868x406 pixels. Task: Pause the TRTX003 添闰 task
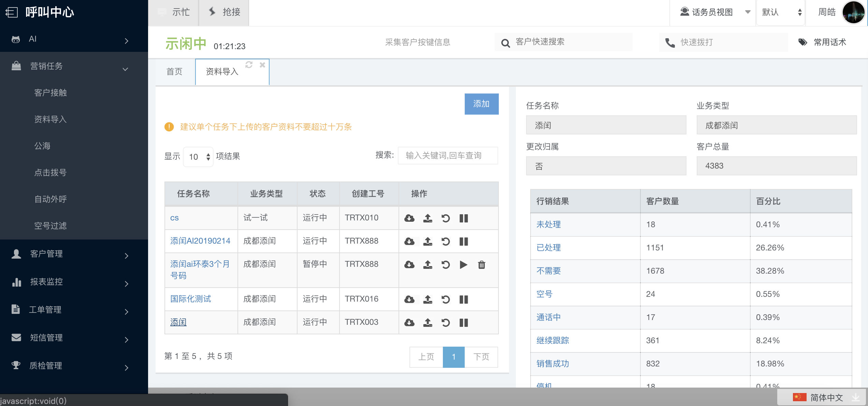(x=464, y=322)
